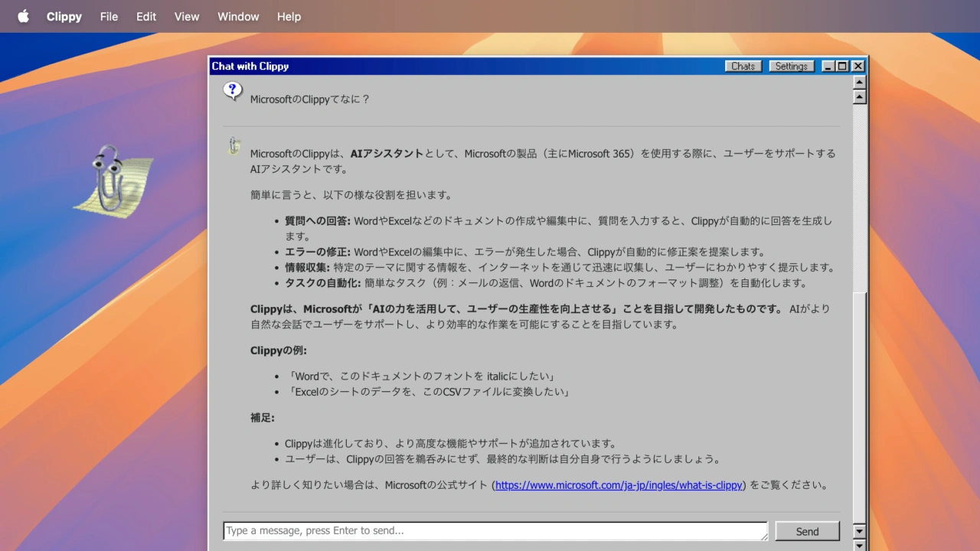The width and height of the screenshot is (980, 551).
Task: Open Settings from the title bar
Action: (x=791, y=67)
